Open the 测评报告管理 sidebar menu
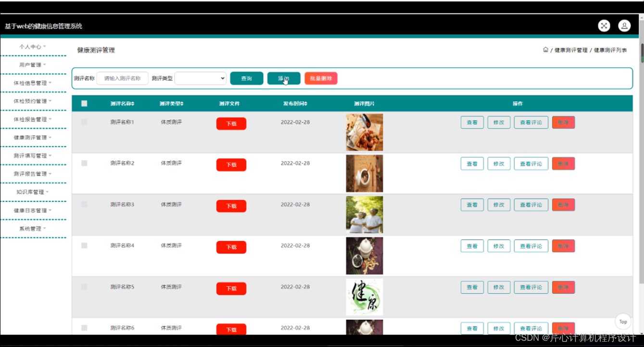 click(33, 174)
